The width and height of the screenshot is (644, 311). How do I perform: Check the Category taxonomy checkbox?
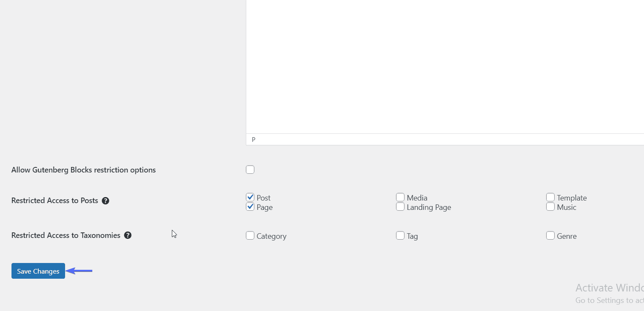point(250,235)
